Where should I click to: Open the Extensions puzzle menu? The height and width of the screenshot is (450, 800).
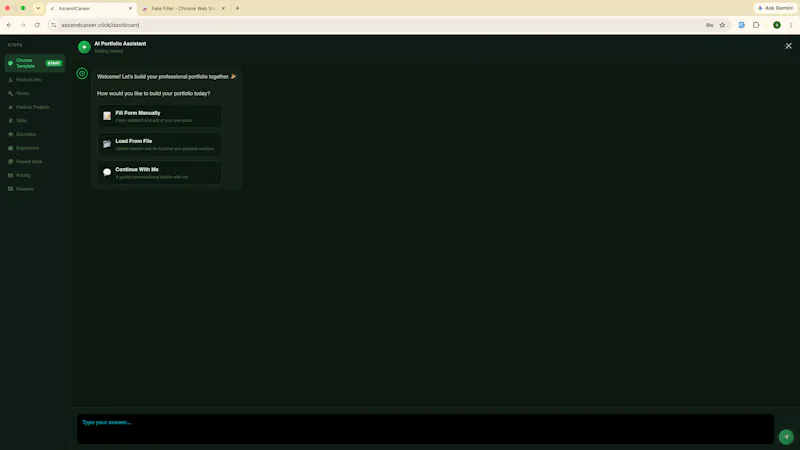click(756, 25)
